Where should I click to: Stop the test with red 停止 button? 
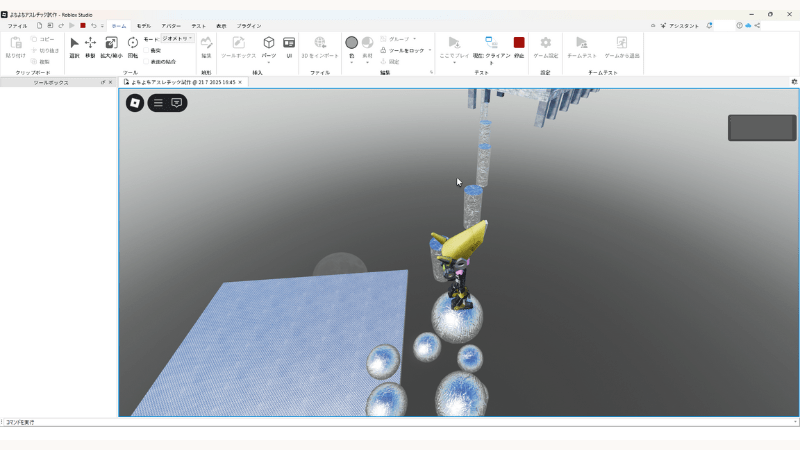click(x=519, y=47)
